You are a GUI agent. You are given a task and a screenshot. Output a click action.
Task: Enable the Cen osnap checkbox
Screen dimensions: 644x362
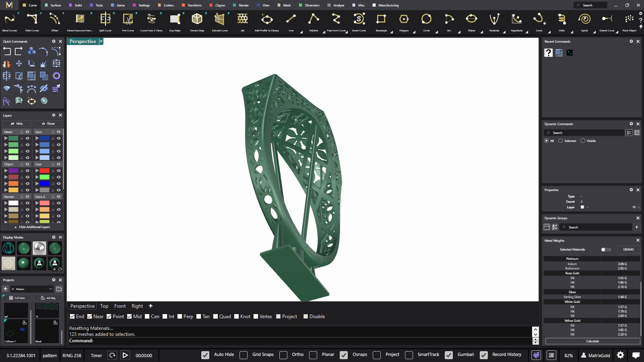(147, 317)
